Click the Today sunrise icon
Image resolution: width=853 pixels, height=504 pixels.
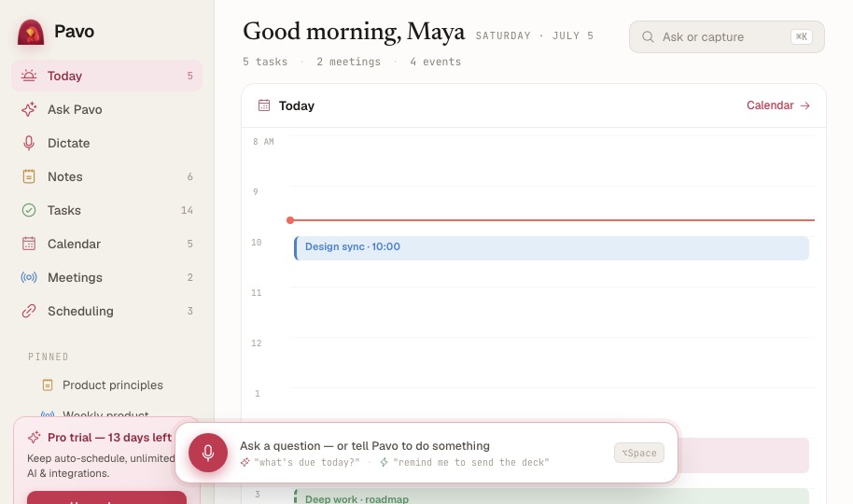pos(29,76)
